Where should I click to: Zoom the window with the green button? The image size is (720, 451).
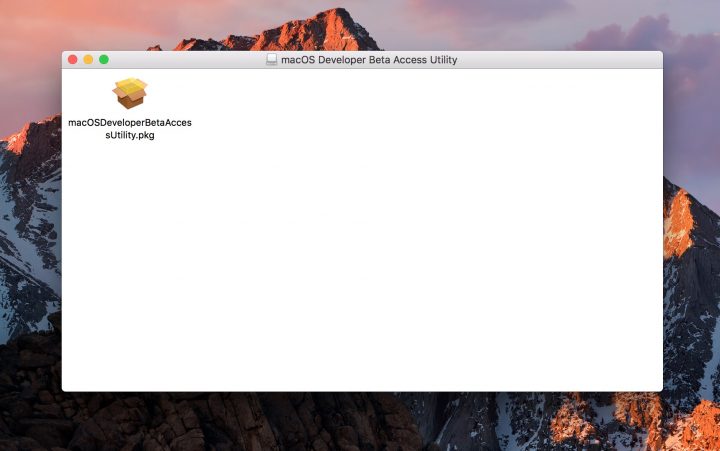[x=104, y=59]
